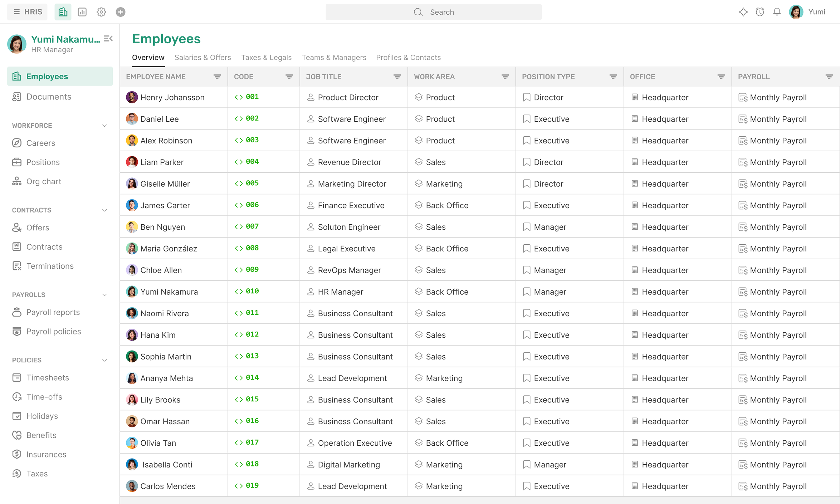The width and height of the screenshot is (840, 504).
Task: Open filter for Work Area column
Action: [x=505, y=77]
